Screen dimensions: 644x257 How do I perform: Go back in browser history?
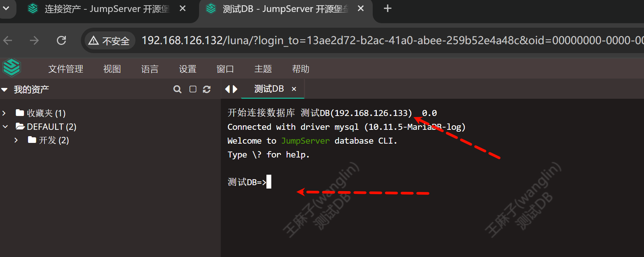tap(8, 40)
